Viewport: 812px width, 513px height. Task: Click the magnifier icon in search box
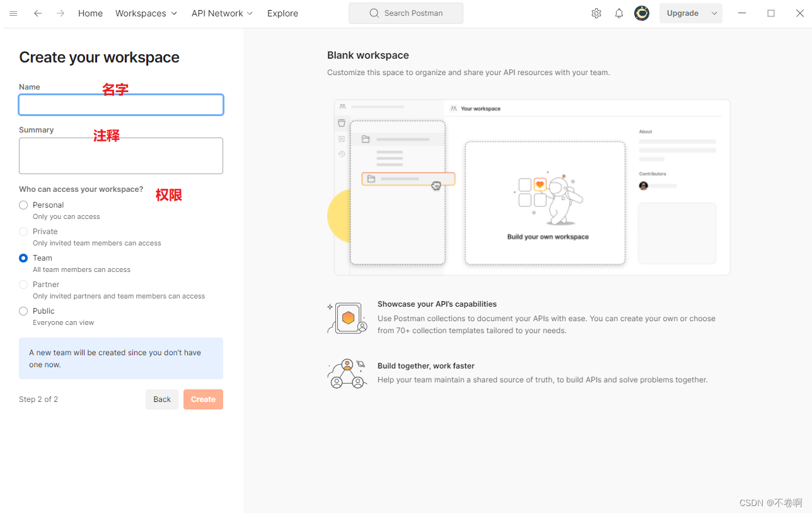[x=374, y=13]
